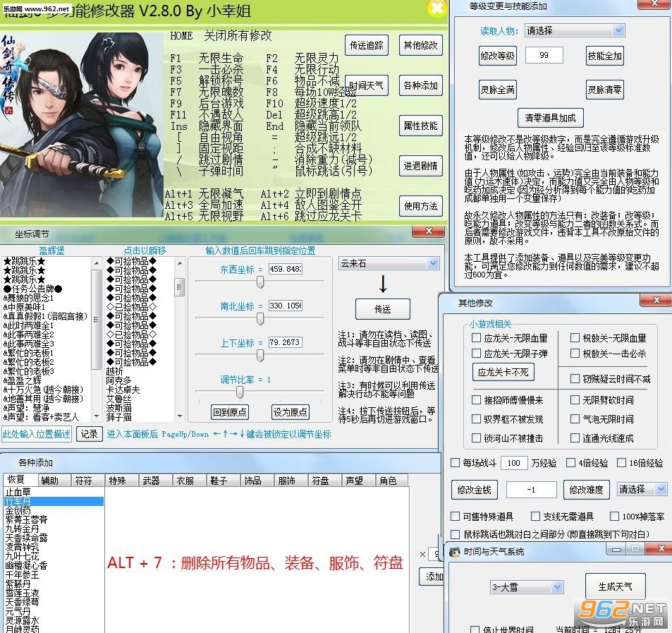The width and height of the screenshot is (672, 633).
Task: Open 使用方法 instructions
Action: click(420, 206)
